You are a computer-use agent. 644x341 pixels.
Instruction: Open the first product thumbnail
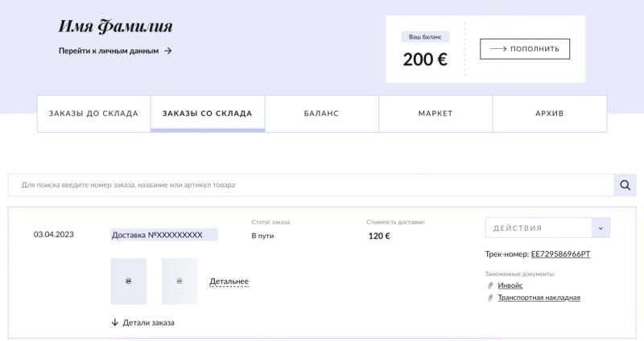pyautogui.click(x=129, y=281)
